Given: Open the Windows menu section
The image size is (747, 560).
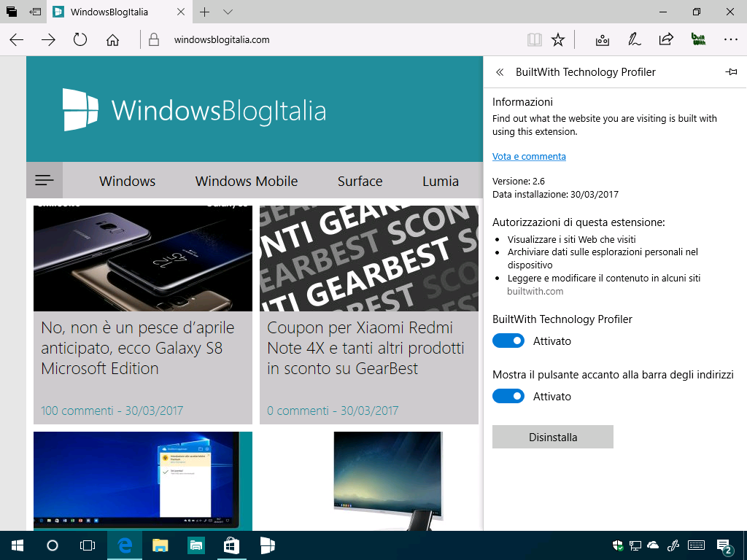Looking at the screenshot, I should tap(127, 181).
